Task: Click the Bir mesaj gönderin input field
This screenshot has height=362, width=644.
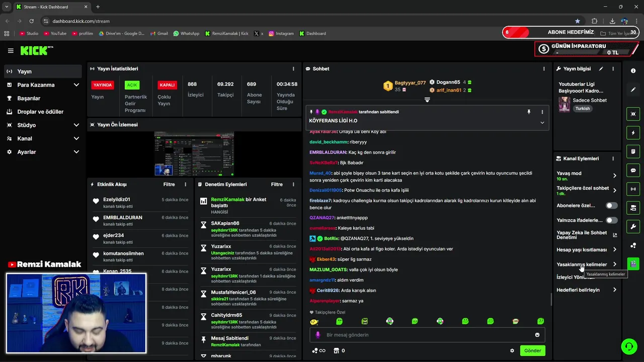Action: point(427,335)
